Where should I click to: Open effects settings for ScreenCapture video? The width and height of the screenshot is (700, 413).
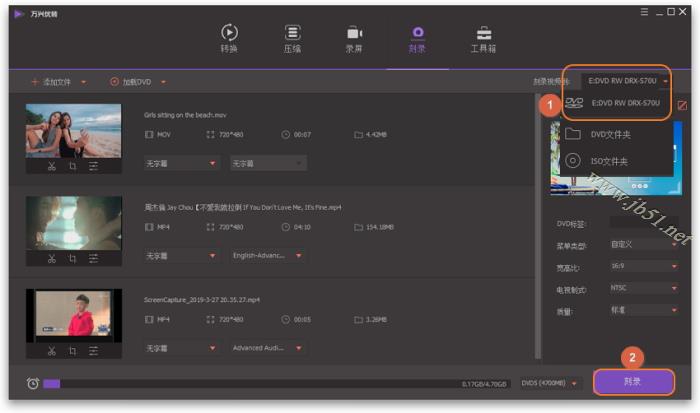pyautogui.click(x=93, y=351)
